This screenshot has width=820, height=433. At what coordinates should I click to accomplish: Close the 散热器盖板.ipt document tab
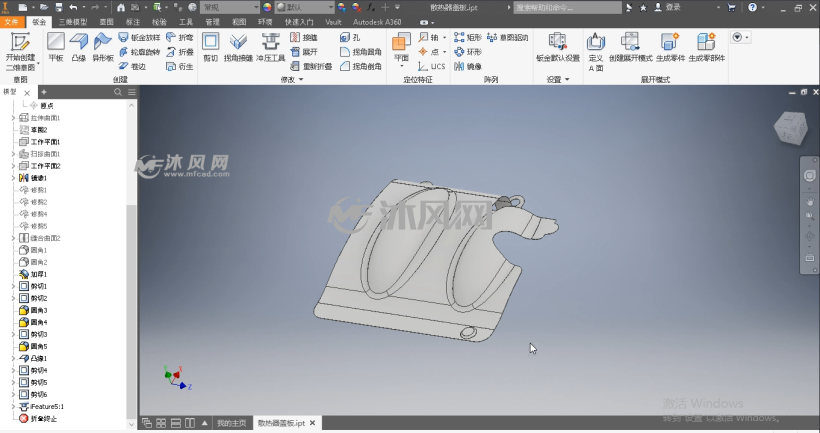pyautogui.click(x=313, y=423)
